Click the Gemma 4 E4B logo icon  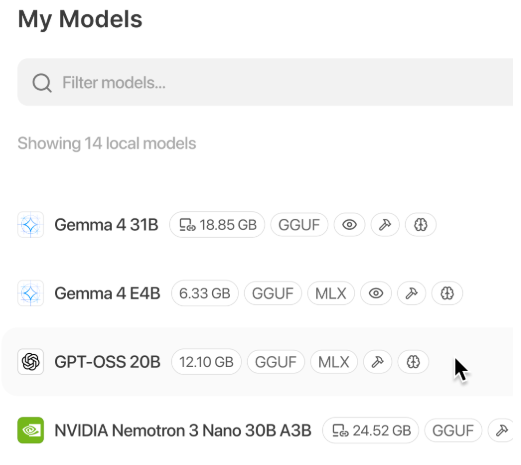click(30, 293)
